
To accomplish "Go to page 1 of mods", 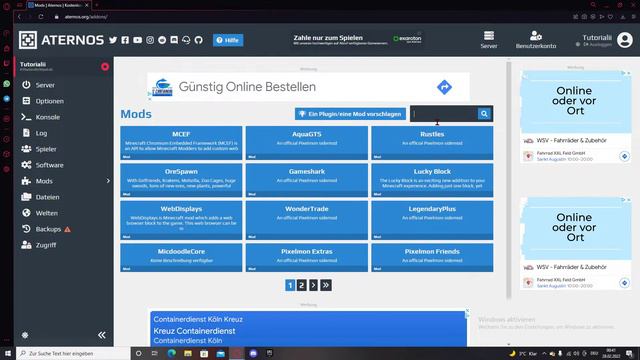I will (x=290, y=285).
